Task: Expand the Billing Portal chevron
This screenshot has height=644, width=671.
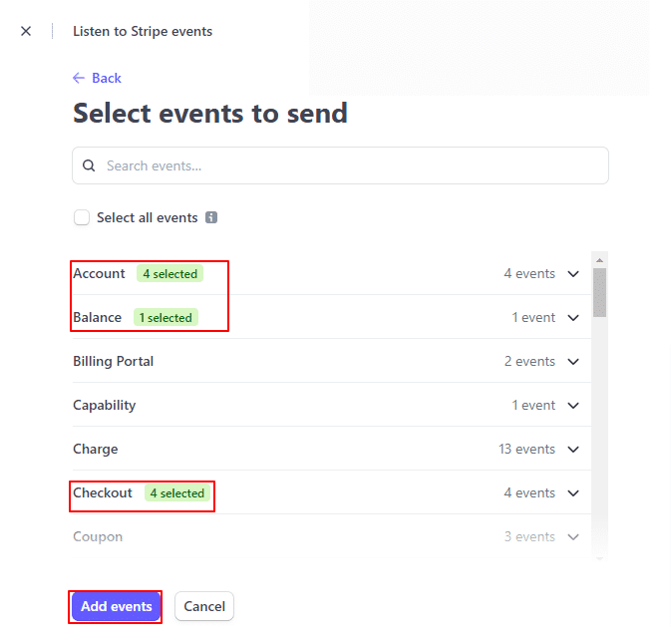Action: 573,362
